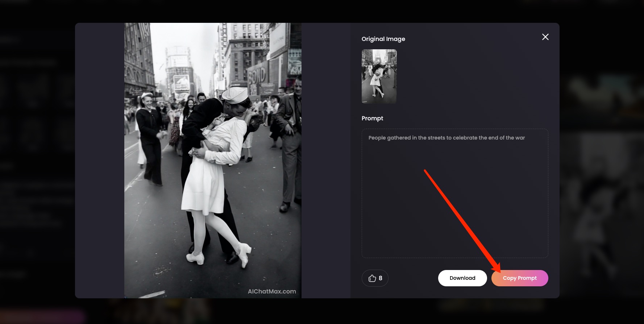Click the Original Image heading
Image resolution: width=644 pixels, height=324 pixels.
pyautogui.click(x=383, y=39)
